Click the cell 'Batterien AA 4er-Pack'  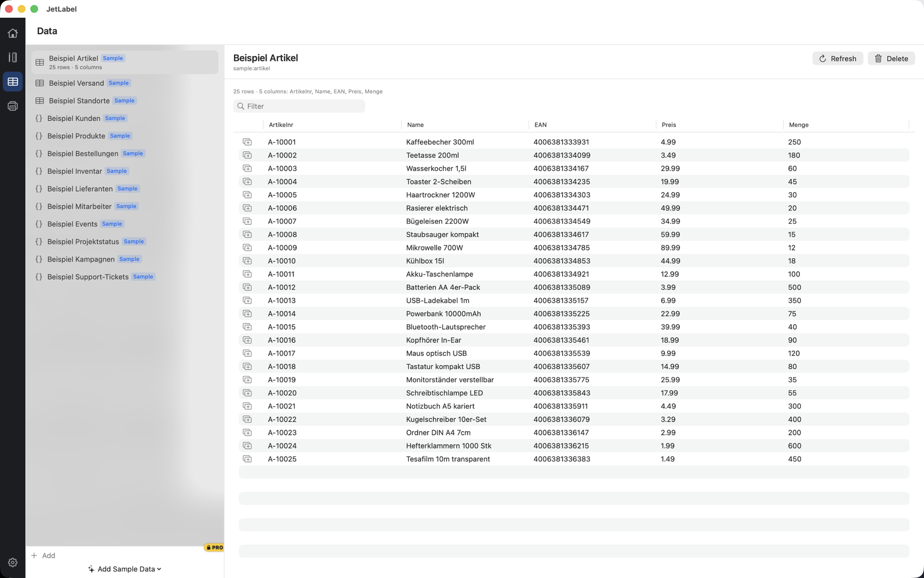tap(443, 288)
